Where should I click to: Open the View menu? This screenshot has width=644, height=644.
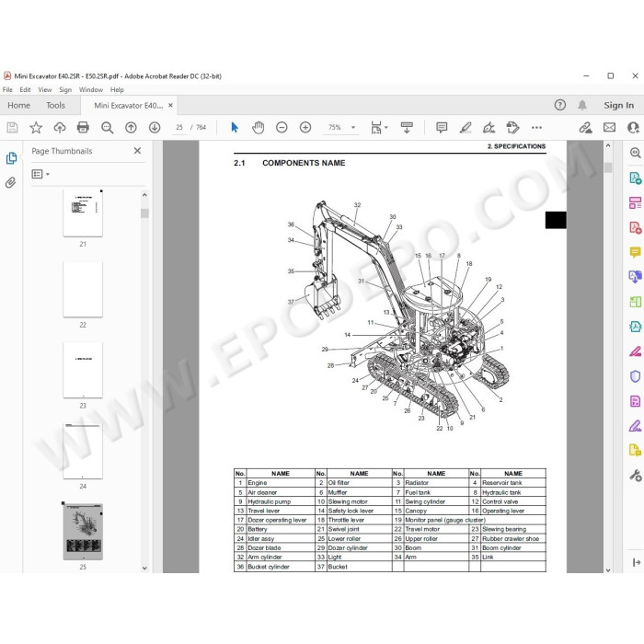tap(45, 89)
